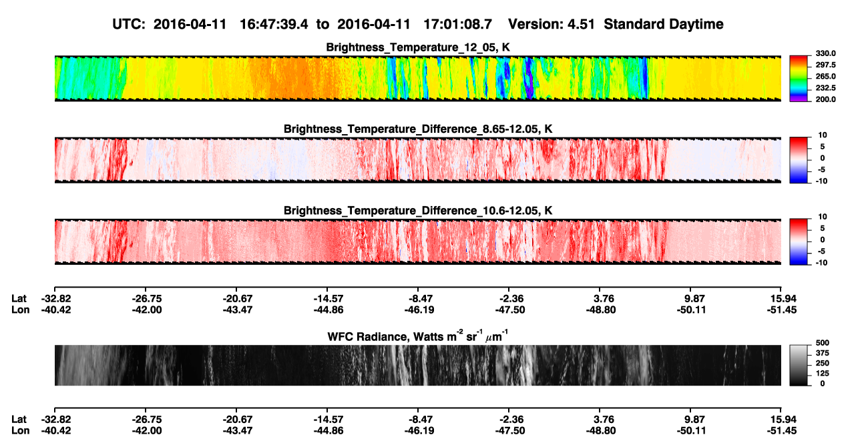868x445 pixels.
Task: Click the grayscale WFC Radiance image strip
Action: pyautogui.click(x=417, y=366)
